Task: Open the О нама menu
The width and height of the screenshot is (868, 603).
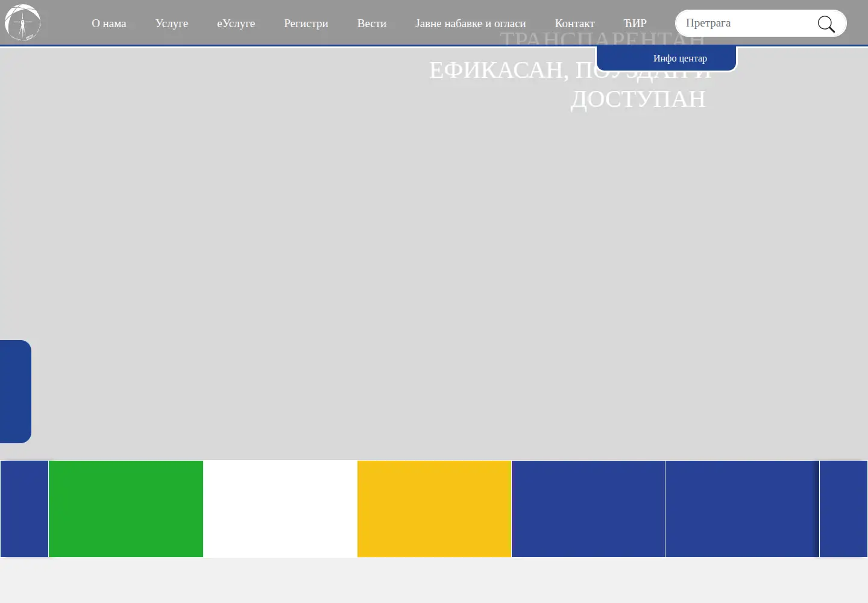Action: 109,24
